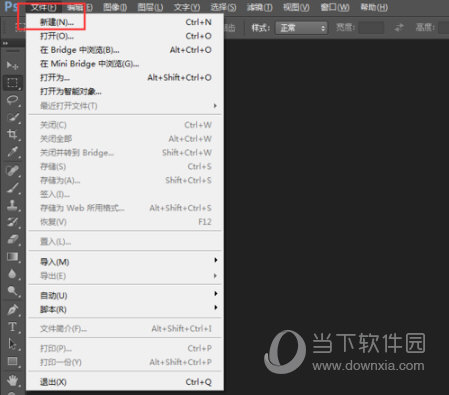Select the History Brush tool
This screenshot has height=395, width=449.
tap(12, 222)
